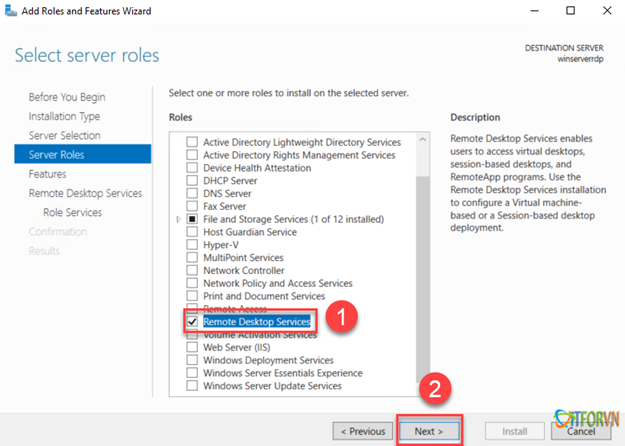Click the roles list vertical scrollbar
The image size is (625, 446).
422,260
